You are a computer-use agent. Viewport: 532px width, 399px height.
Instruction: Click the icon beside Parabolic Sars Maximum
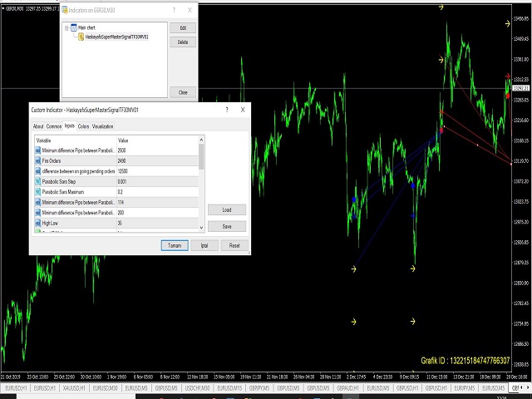pyautogui.click(x=37, y=192)
